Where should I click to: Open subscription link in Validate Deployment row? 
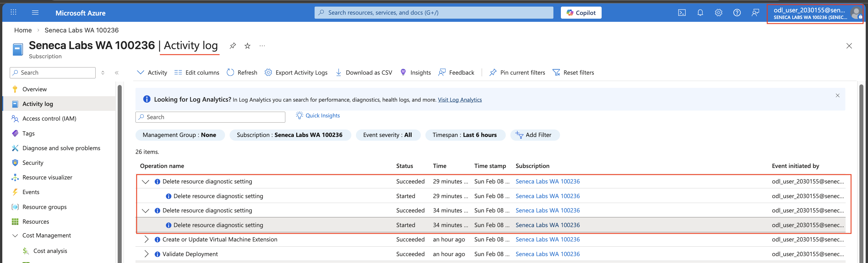click(548, 254)
